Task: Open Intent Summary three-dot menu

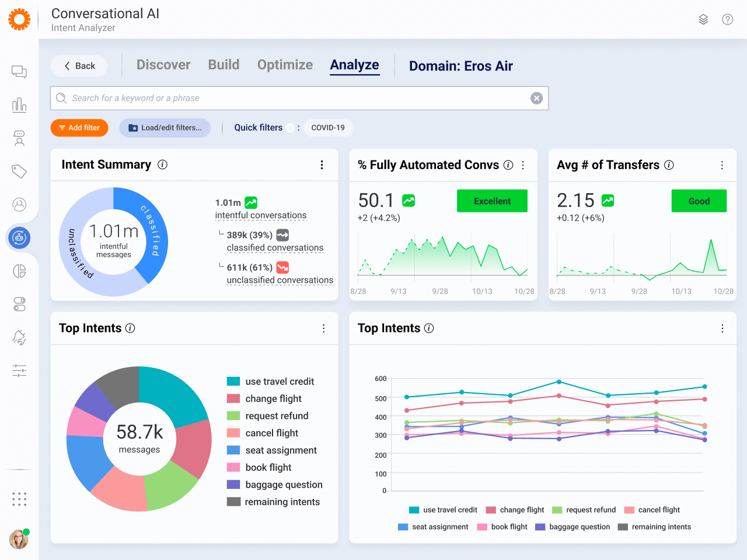Action: tap(322, 165)
